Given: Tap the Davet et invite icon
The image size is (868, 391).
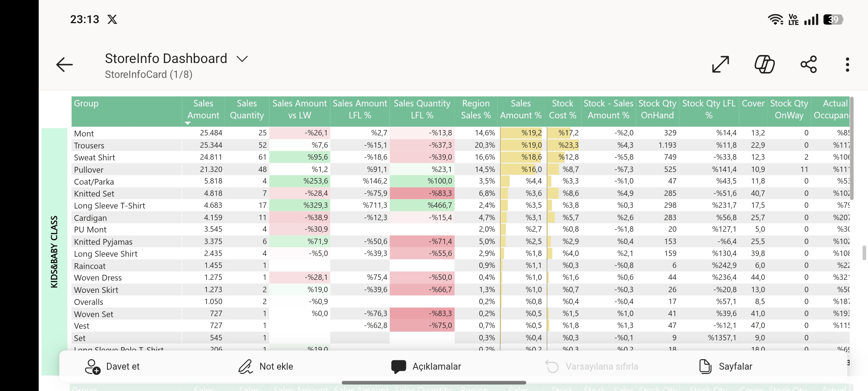Looking at the screenshot, I should tap(93, 366).
